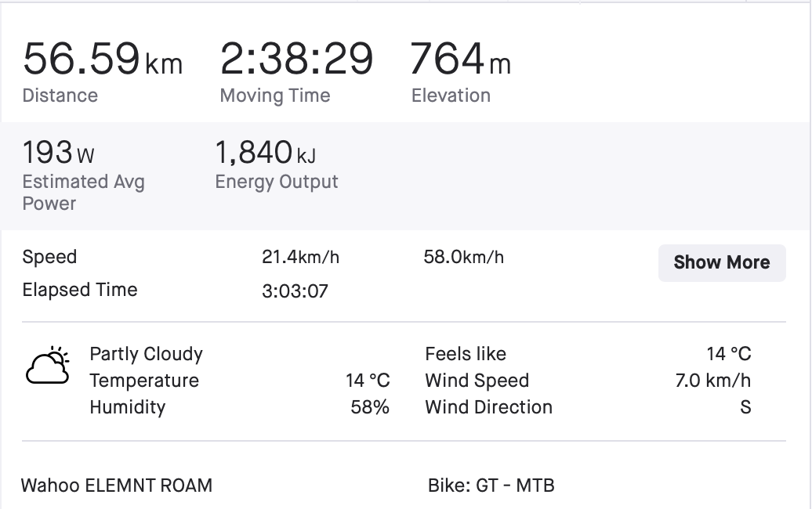Click the Wahoo ELEMNT ROAM device text

pos(117,486)
